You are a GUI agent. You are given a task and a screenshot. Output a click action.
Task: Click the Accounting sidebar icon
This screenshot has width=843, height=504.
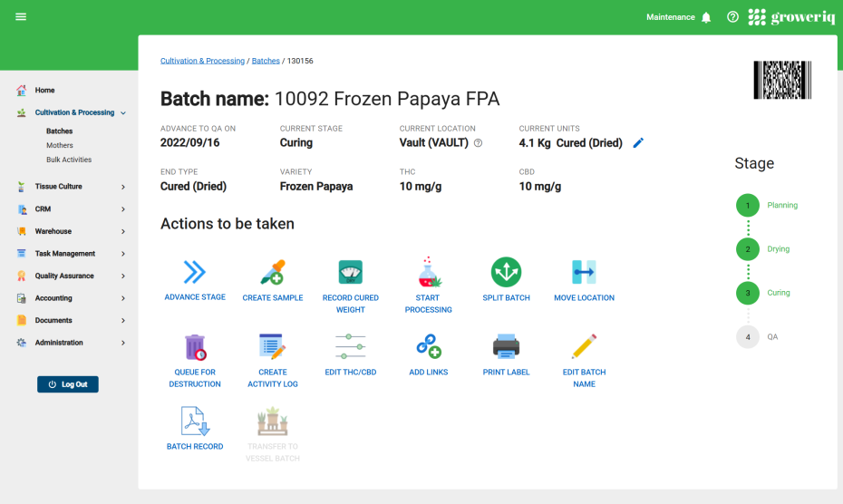22,298
